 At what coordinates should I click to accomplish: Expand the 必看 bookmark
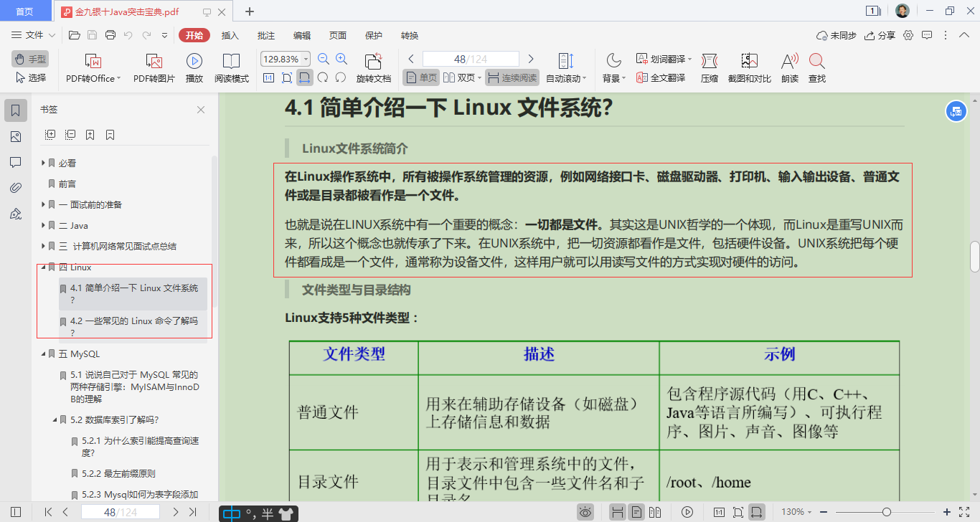point(43,163)
